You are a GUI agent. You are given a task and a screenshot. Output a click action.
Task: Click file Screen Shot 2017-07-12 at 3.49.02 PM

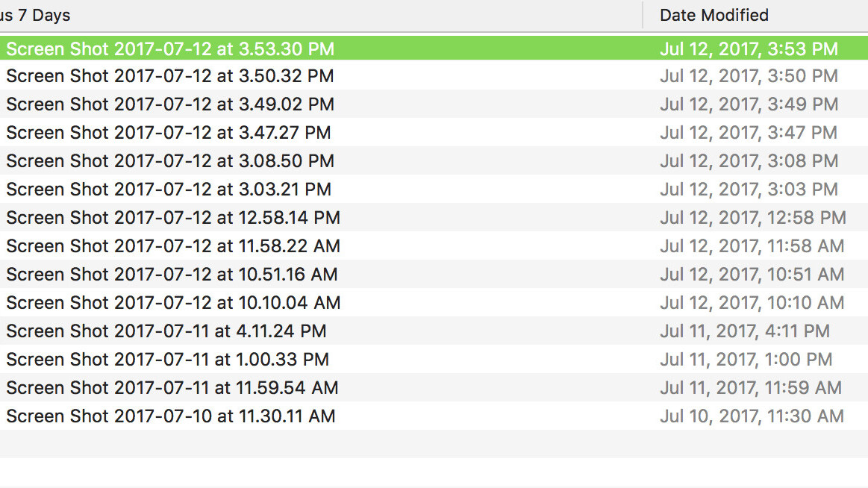click(x=170, y=104)
